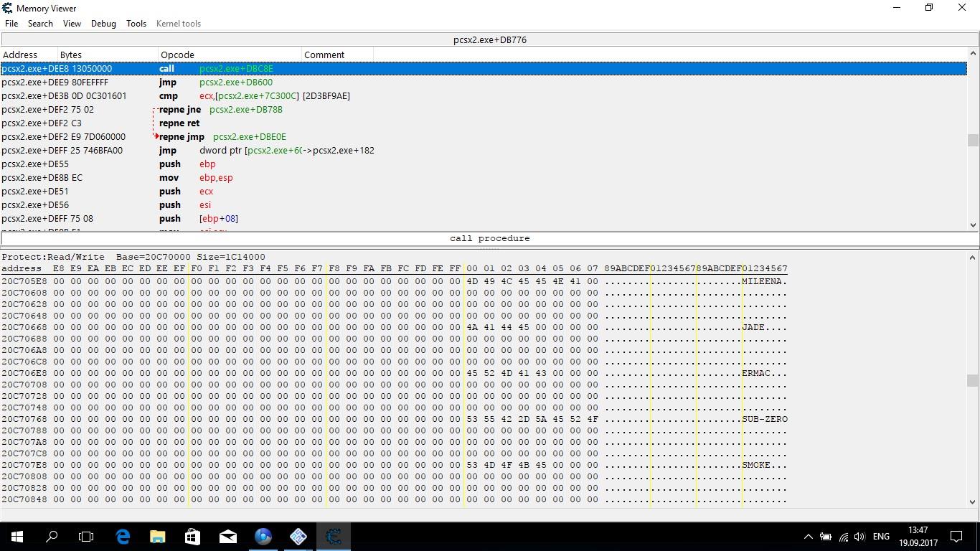This screenshot has height=551, width=980.
Task: Click the Cheat Engine title bar icon
Action: click(7, 8)
